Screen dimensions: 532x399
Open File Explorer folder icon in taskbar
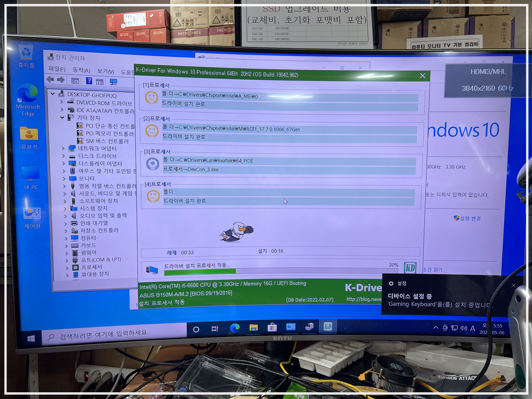(x=253, y=328)
